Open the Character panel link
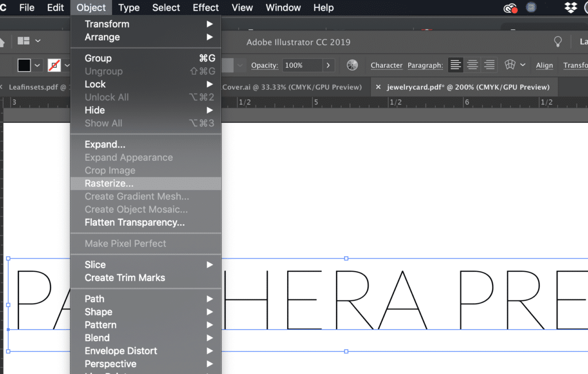 (x=386, y=65)
